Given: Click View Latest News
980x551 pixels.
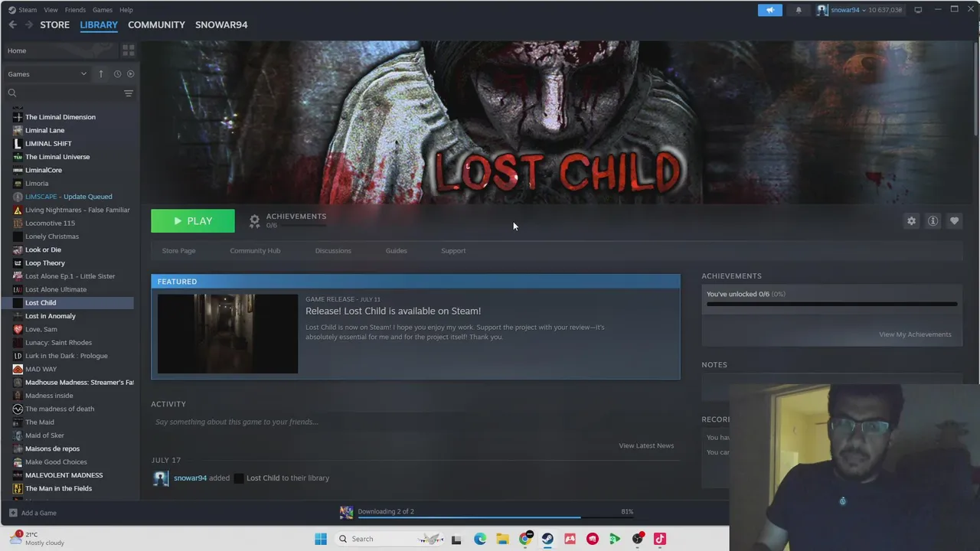Looking at the screenshot, I should point(646,445).
